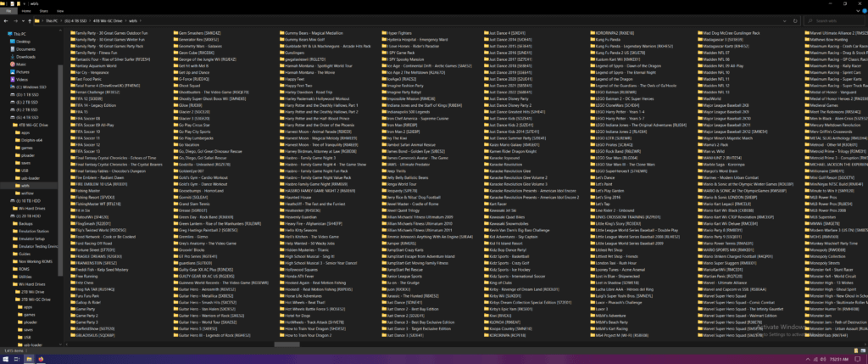Screen dimensions: 868x364
Task: Click Fishing Master folder icon
Action: (x=73, y=191)
